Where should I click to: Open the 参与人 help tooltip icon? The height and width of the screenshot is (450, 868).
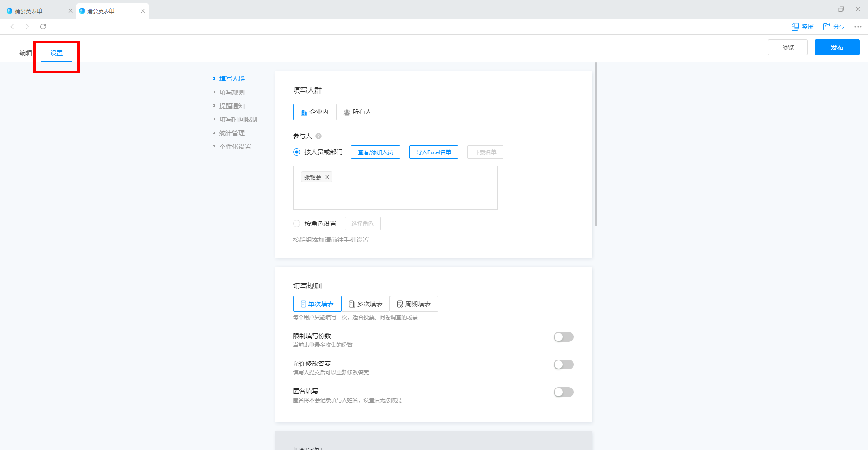pos(318,136)
